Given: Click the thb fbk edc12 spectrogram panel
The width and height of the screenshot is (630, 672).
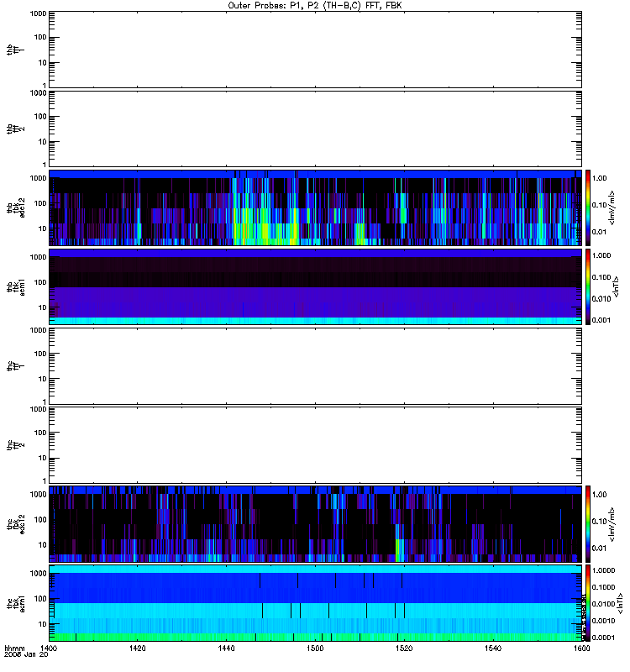Looking at the screenshot, I should tap(315, 207).
